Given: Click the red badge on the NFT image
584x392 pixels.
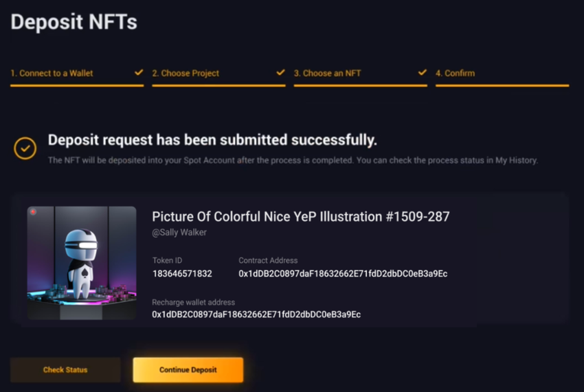Looking at the screenshot, I should [33, 212].
